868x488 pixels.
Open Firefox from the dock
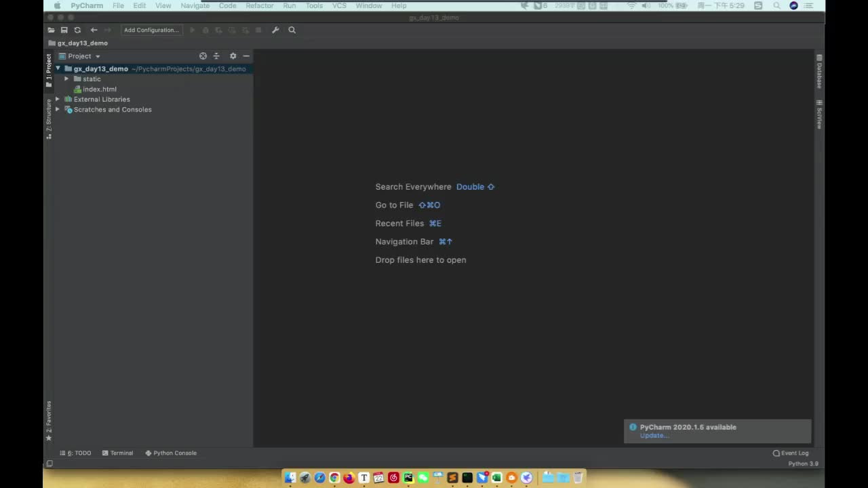click(349, 478)
